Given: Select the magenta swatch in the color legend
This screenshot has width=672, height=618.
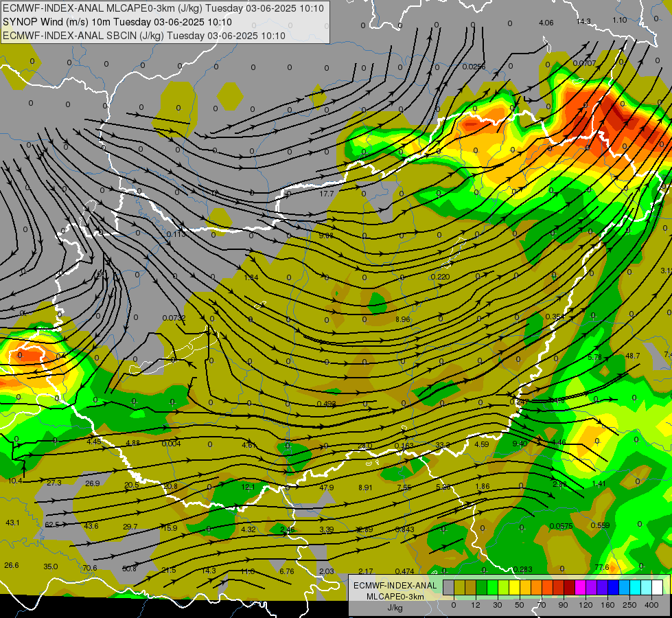Looking at the screenshot, I should click(580, 587).
